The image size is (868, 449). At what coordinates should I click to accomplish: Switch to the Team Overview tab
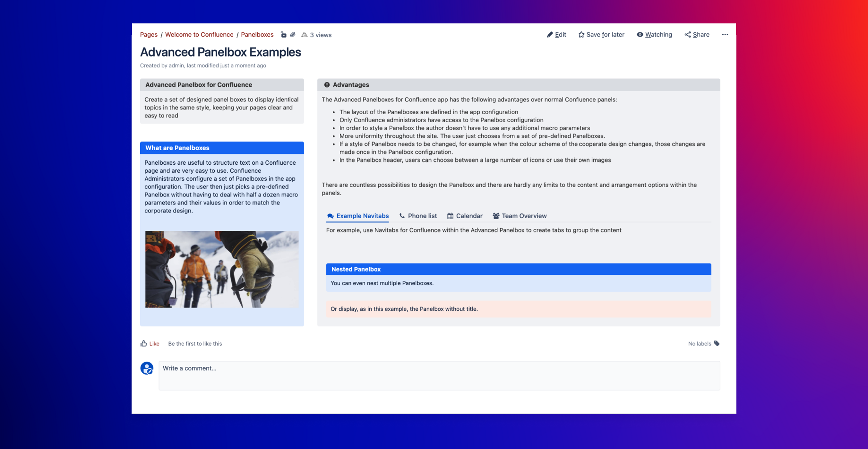click(x=524, y=216)
